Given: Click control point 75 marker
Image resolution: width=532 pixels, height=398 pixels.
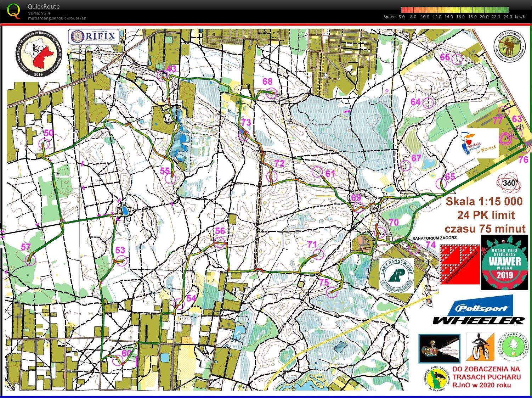Looking at the screenshot, I should tap(332, 292).
